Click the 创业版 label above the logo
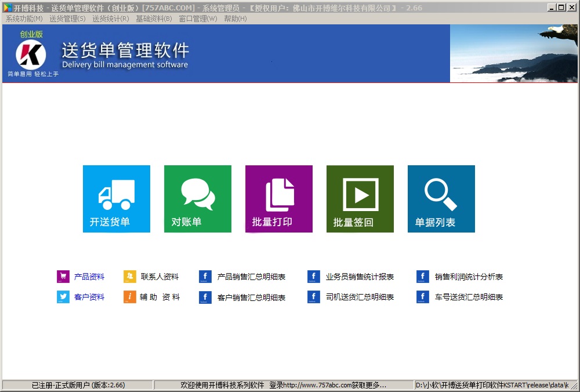580x392 pixels. [31, 34]
